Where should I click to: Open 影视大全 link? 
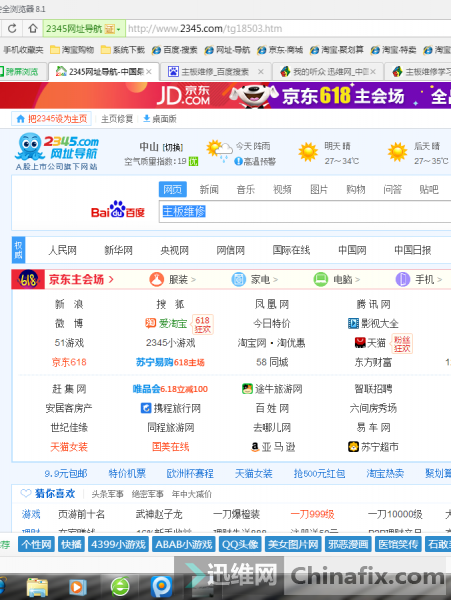373,324
